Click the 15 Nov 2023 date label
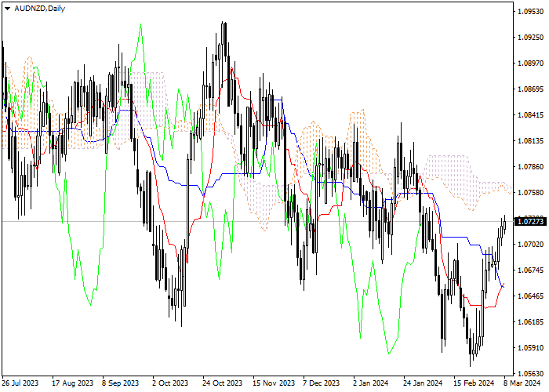Image resolution: width=549 pixels, height=392 pixels. (274, 383)
